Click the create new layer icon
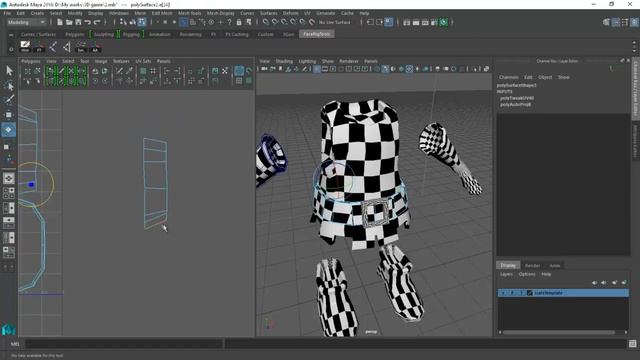Screen dimensions: 640x360 click(614, 282)
